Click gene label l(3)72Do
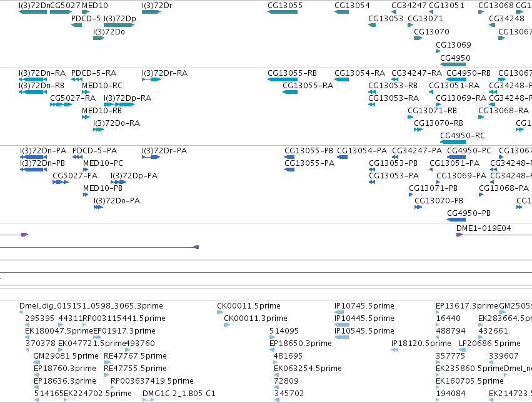 [x=109, y=32]
